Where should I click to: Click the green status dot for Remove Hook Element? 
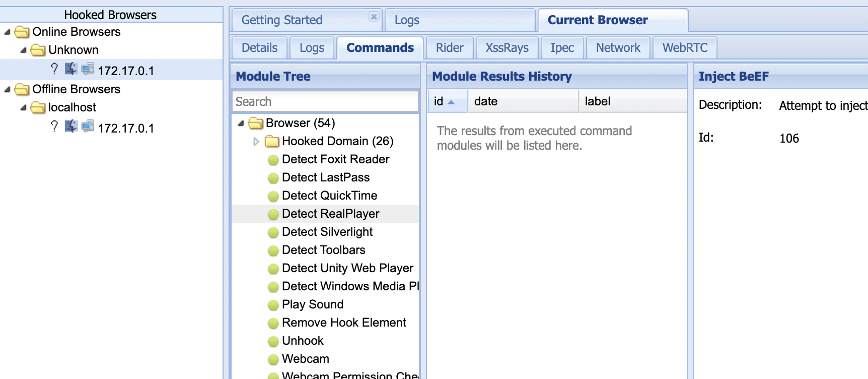point(273,324)
